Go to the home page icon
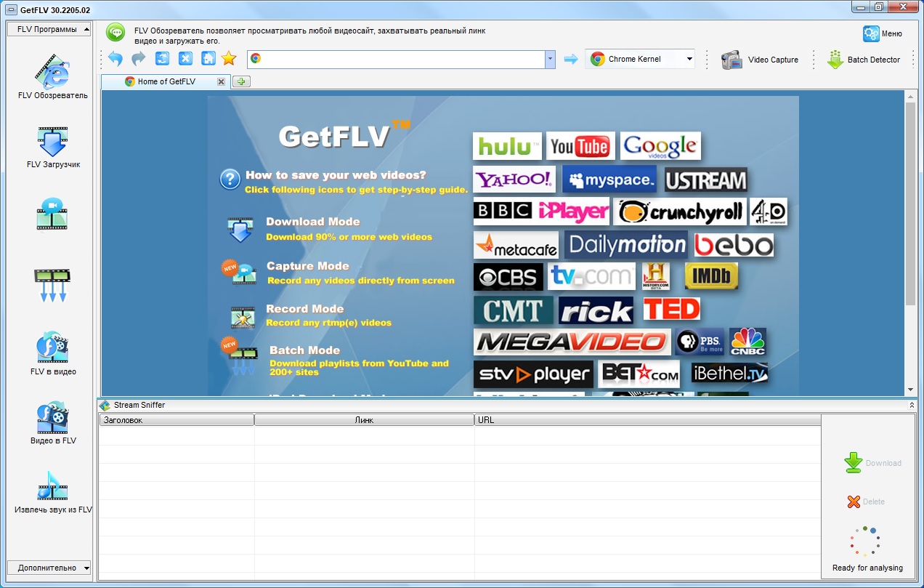 [x=208, y=59]
